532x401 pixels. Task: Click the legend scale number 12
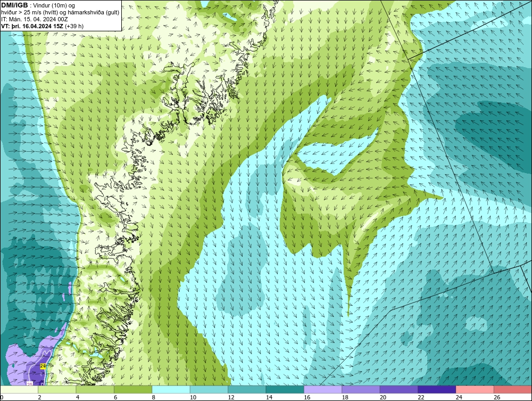point(231,397)
